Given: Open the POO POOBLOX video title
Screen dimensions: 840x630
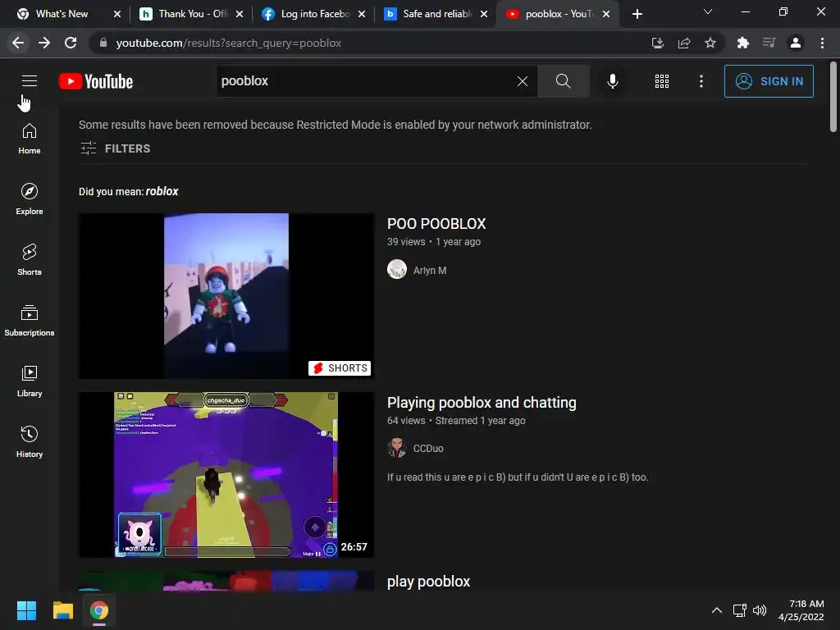Looking at the screenshot, I should click(436, 223).
